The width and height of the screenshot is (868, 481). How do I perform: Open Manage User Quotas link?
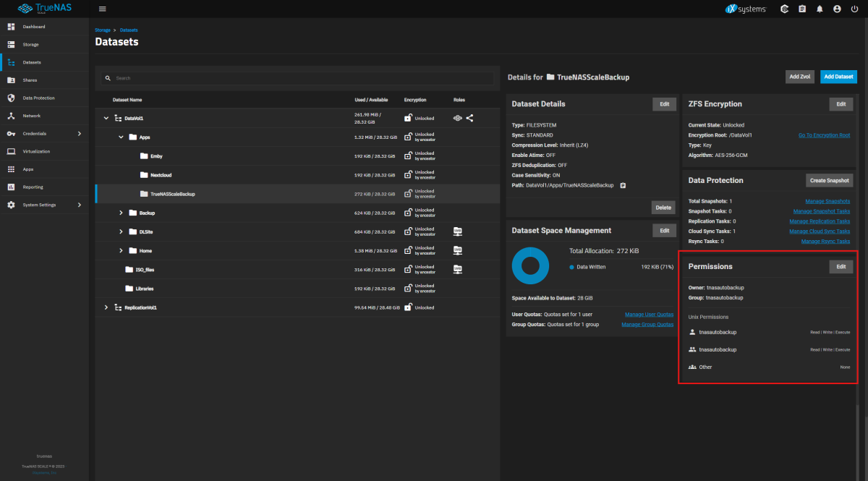649,315
